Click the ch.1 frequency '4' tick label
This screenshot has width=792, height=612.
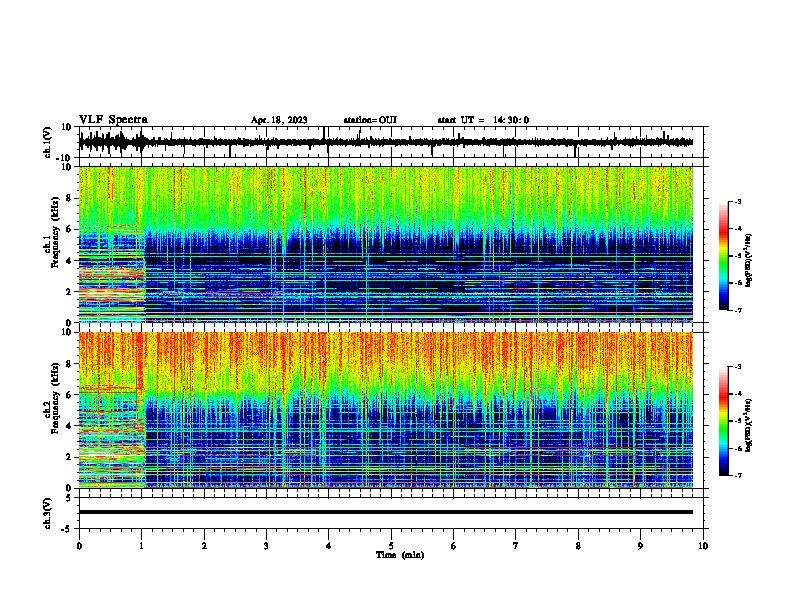(69, 261)
